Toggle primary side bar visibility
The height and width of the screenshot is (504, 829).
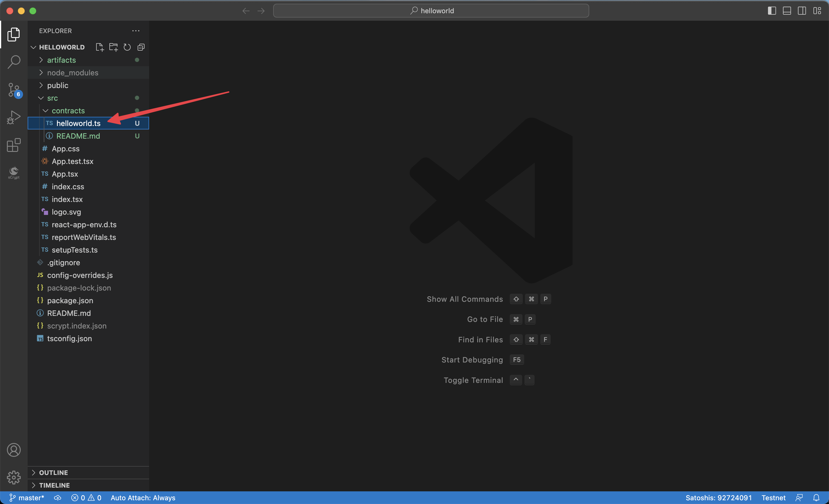point(772,11)
